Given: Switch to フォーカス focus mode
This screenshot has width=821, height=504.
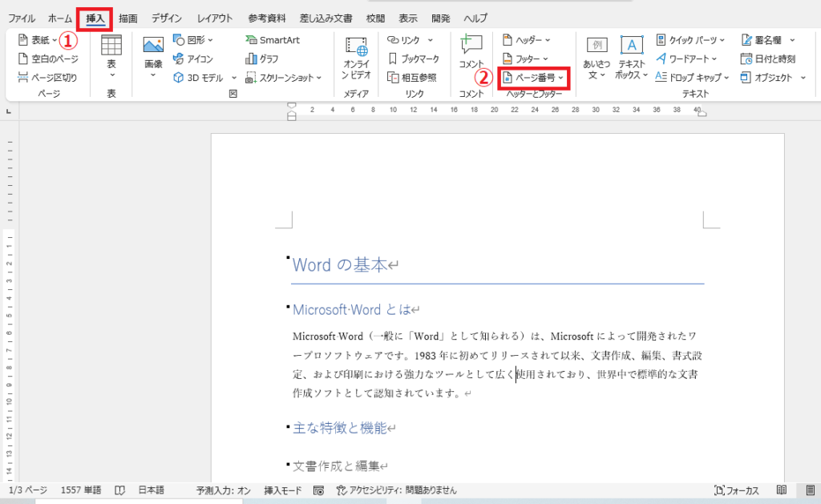Looking at the screenshot, I should (x=736, y=490).
